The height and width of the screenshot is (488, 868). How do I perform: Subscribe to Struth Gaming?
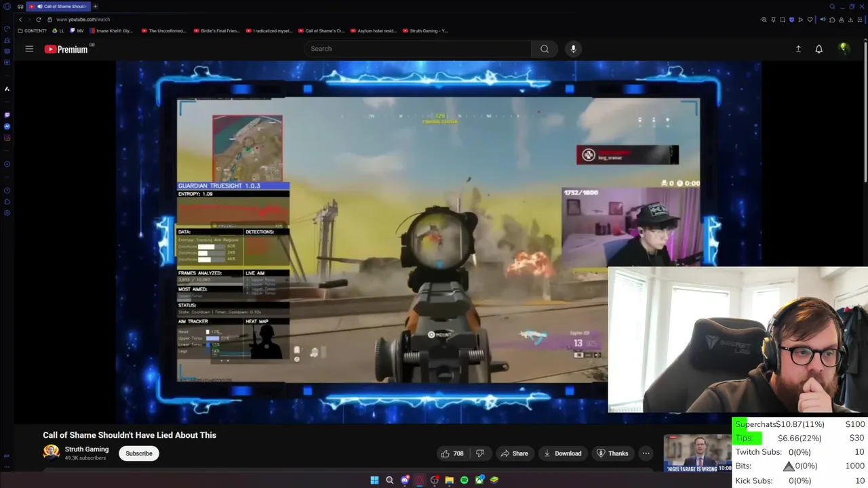click(x=138, y=453)
